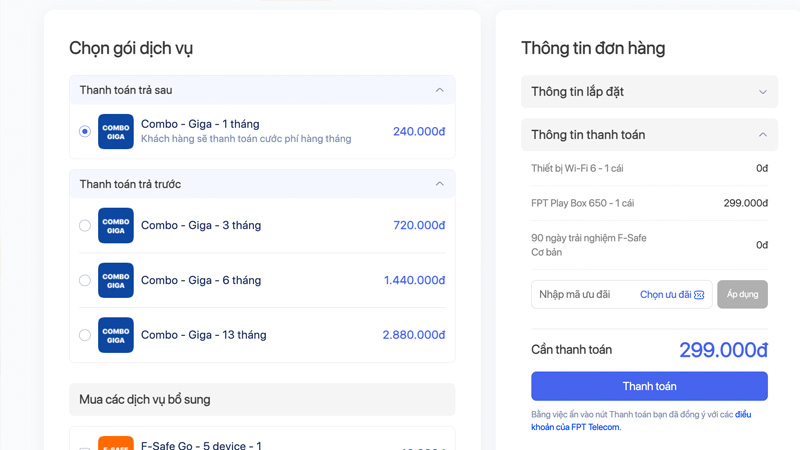Click Combo Giga icon for 6 tháng plan

[116, 281]
